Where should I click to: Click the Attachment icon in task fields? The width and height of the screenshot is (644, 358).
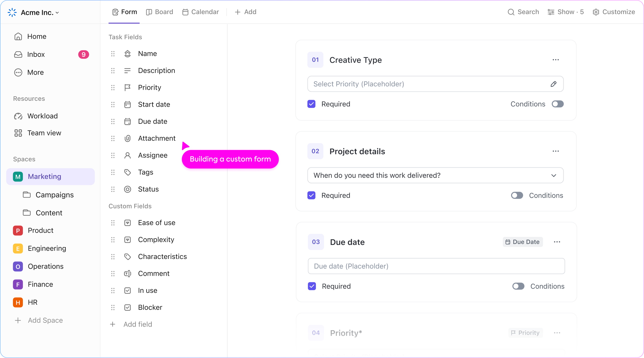[x=127, y=138]
